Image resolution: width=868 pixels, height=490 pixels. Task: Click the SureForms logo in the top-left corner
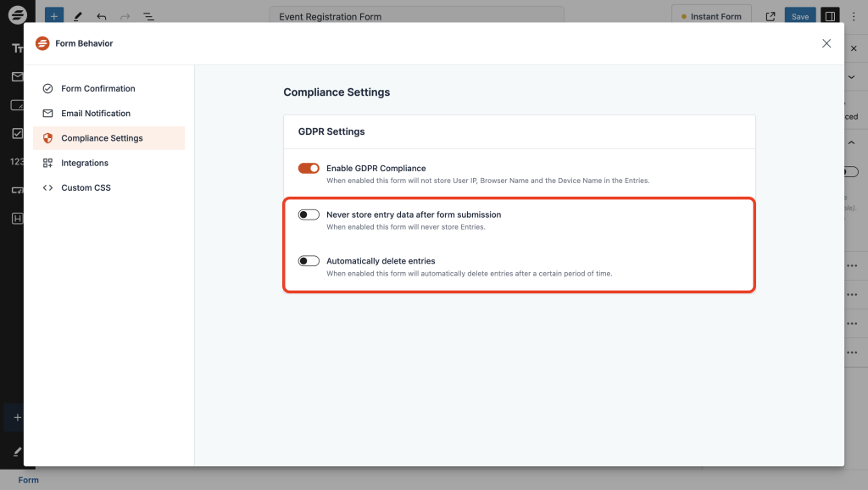click(19, 15)
